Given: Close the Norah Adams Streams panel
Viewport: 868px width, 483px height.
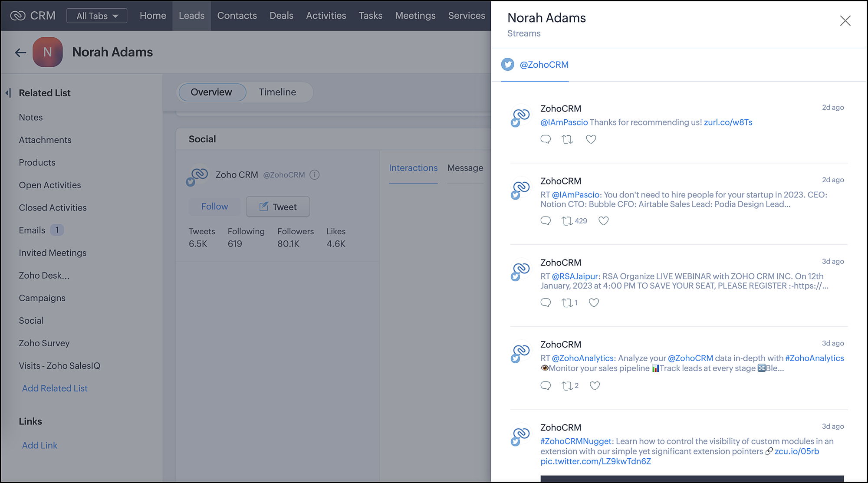Looking at the screenshot, I should [845, 20].
